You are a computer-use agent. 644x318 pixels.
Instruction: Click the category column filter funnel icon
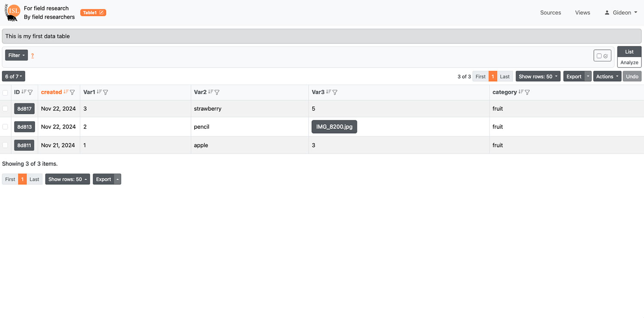pos(528,92)
